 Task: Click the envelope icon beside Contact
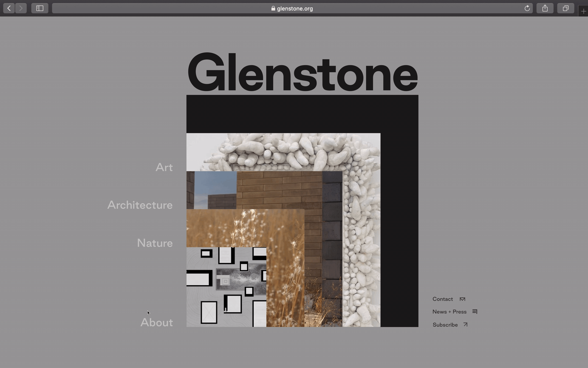pos(462,299)
